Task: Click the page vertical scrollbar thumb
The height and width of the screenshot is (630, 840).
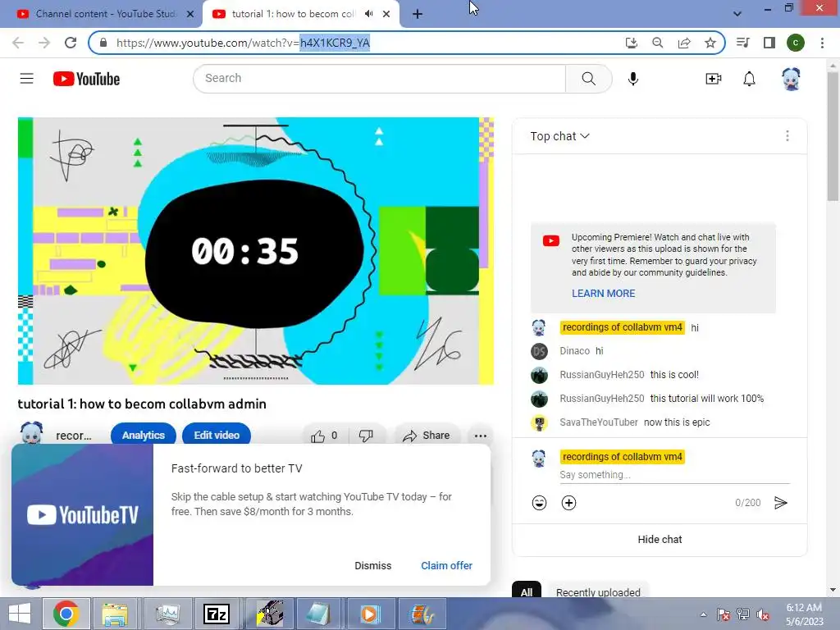Action: (833, 137)
